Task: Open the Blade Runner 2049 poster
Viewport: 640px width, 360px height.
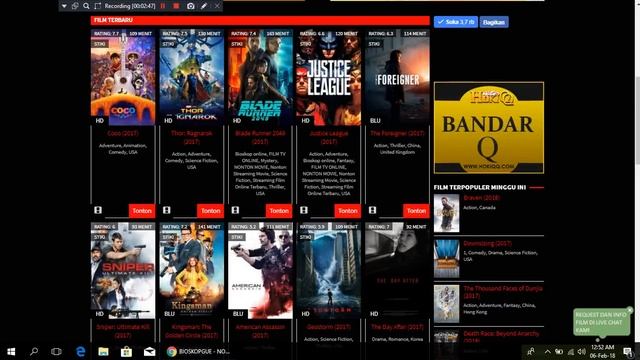Action: (260, 78)
